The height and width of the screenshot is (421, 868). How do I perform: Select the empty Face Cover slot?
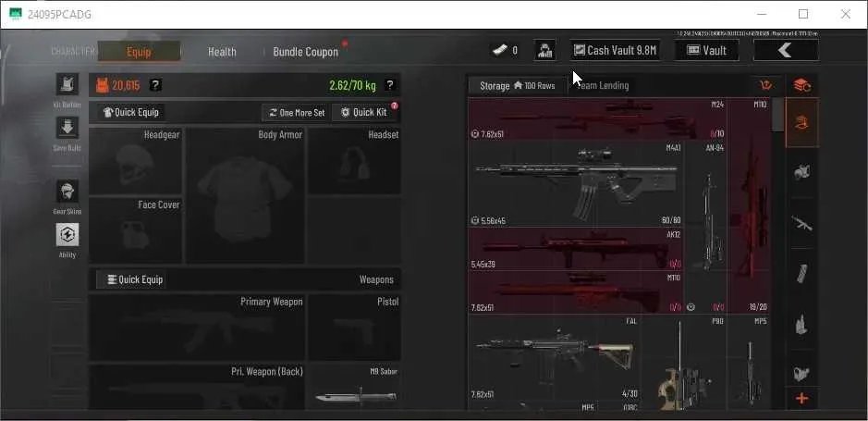point(136,230)
